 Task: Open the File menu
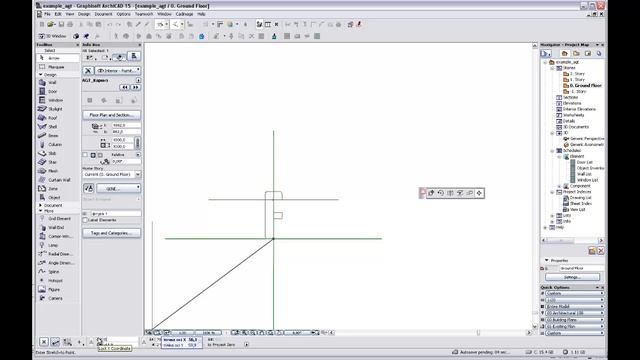(47, 14)
